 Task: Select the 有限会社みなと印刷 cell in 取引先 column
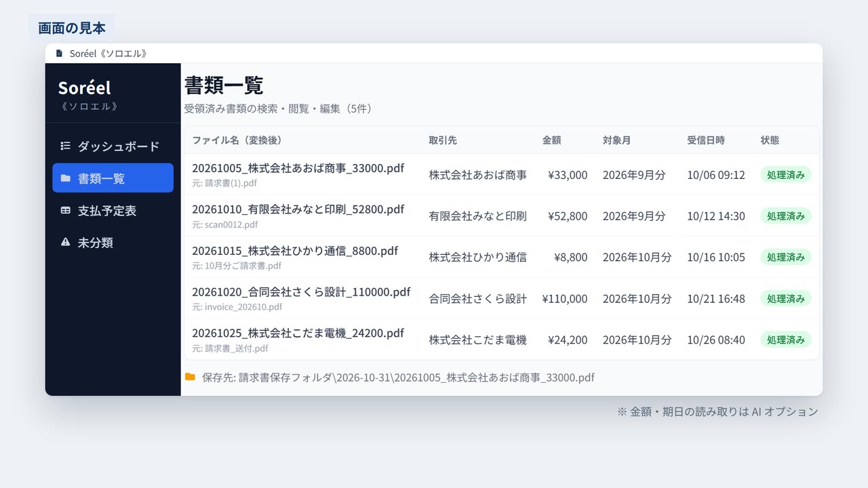pos(477,216)
